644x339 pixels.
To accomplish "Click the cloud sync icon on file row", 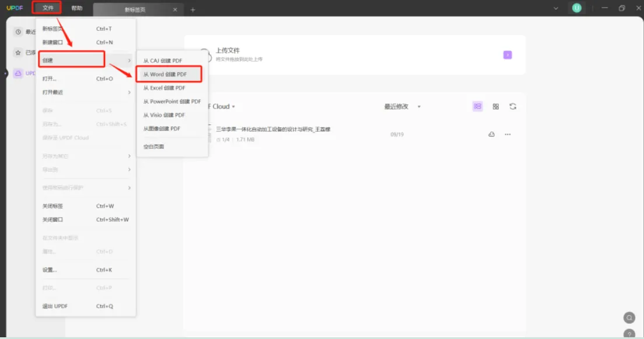I will 491,134.
